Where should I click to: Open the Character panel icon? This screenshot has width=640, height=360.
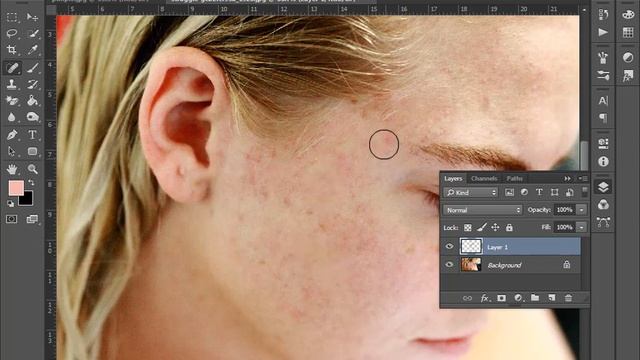pyautogui.click(x=603, y=101)
